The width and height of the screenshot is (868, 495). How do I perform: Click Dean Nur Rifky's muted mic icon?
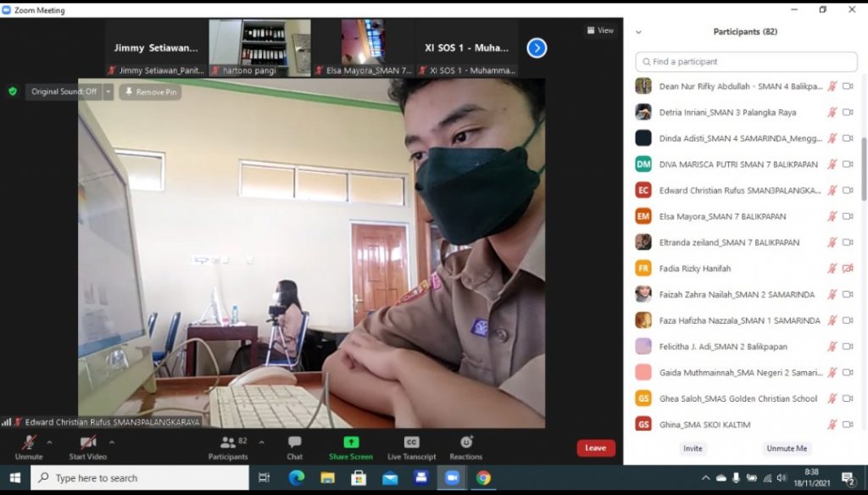tap(832, 86)
